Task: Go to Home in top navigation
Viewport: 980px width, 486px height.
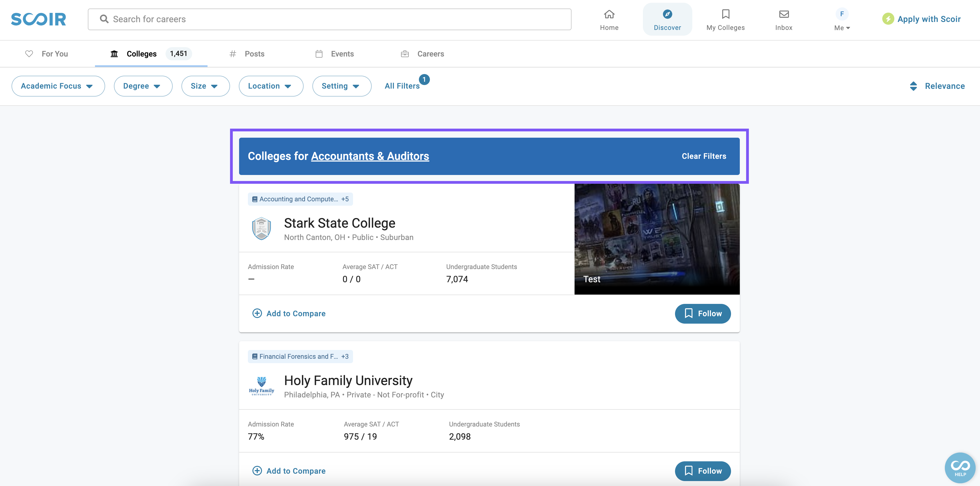Action: click(609, 20)
